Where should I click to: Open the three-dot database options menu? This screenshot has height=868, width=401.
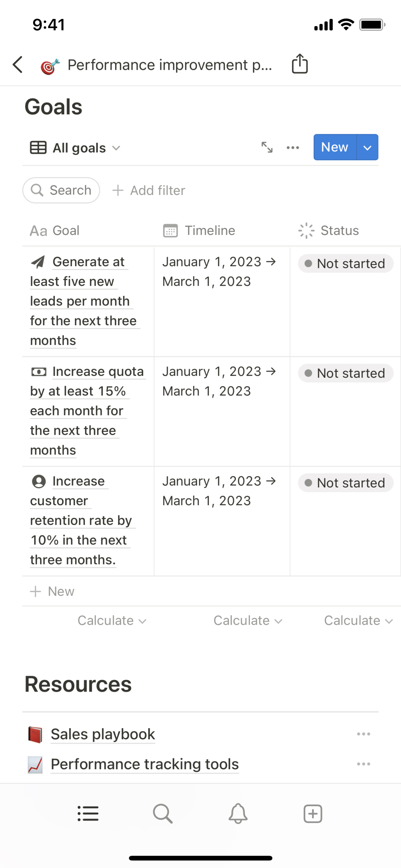(x=293, y=148)
